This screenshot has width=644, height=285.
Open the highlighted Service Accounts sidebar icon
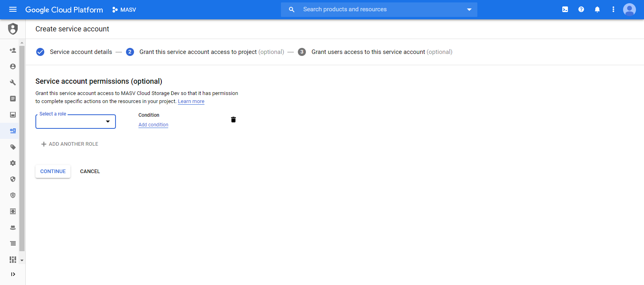[x=13, y=131]
